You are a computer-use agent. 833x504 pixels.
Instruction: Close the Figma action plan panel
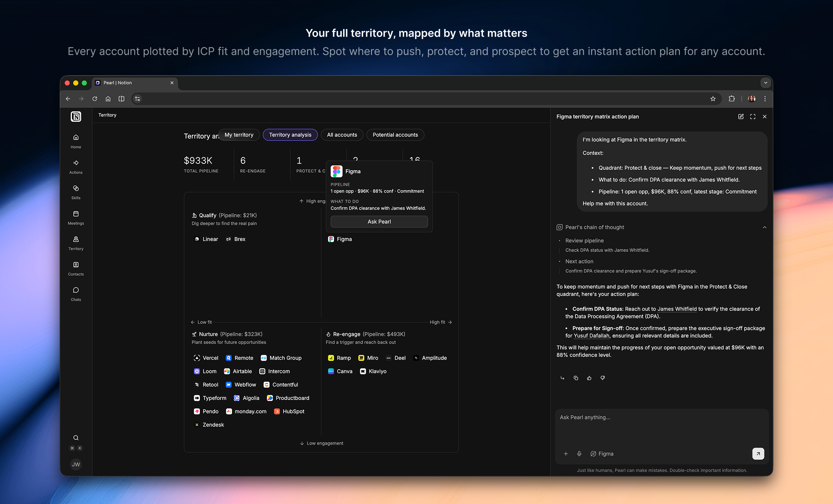click(x=765, y=116)
